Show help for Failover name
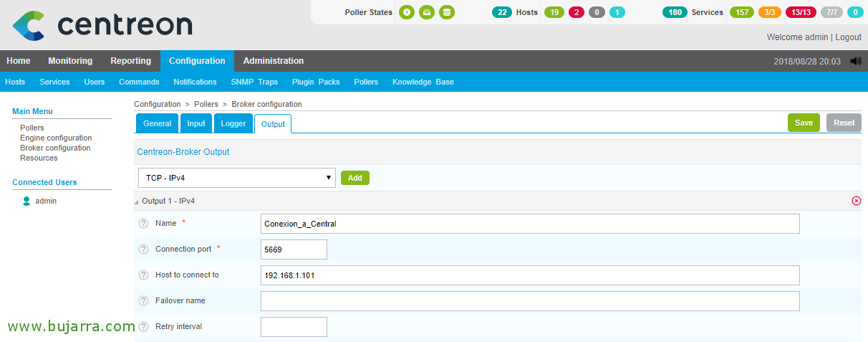This screenshot has height=342, width=868. [143, 301]
